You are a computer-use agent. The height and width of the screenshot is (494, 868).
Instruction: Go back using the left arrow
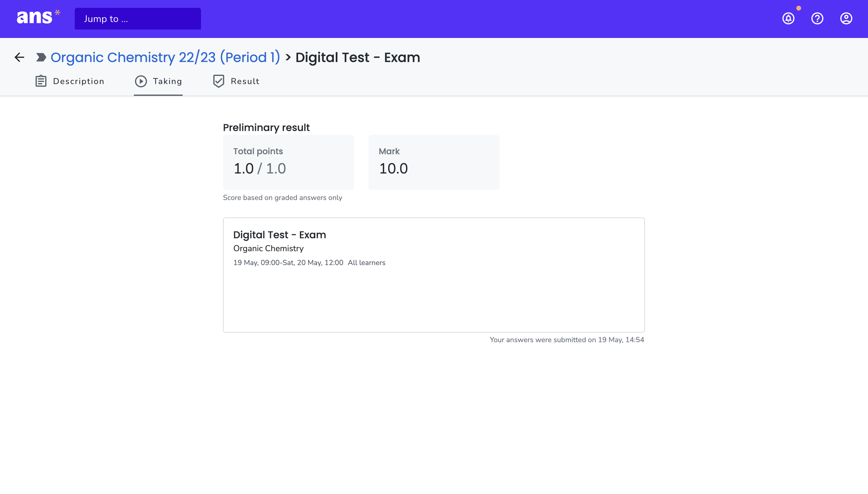19,57
